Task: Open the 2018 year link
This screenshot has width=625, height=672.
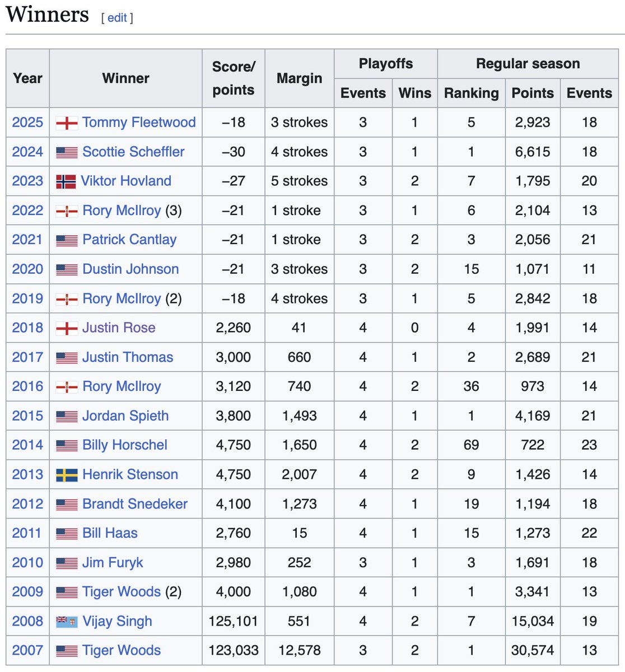Action: coord(27,328)
